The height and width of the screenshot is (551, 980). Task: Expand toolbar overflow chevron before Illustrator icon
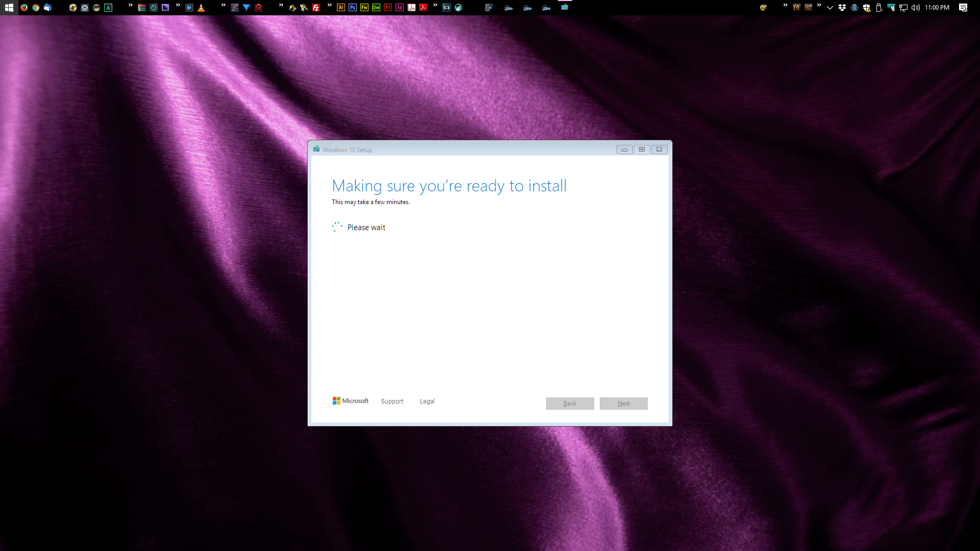(330, 5)
